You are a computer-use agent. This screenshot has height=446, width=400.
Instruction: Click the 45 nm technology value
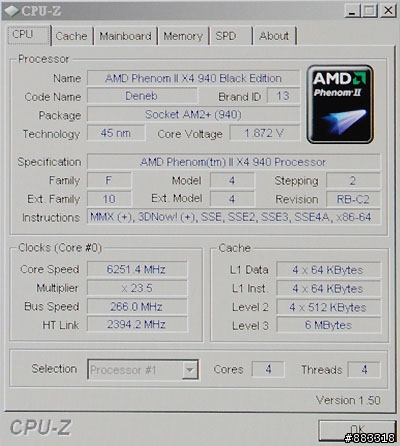click(116, 133)
